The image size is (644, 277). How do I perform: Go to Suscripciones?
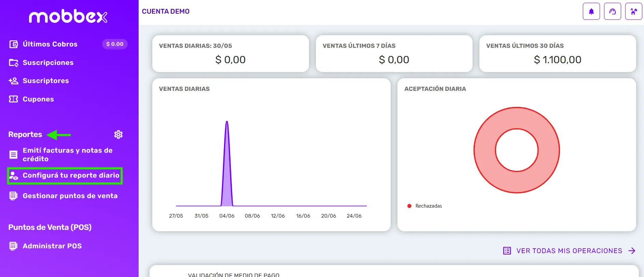point(48,63)
